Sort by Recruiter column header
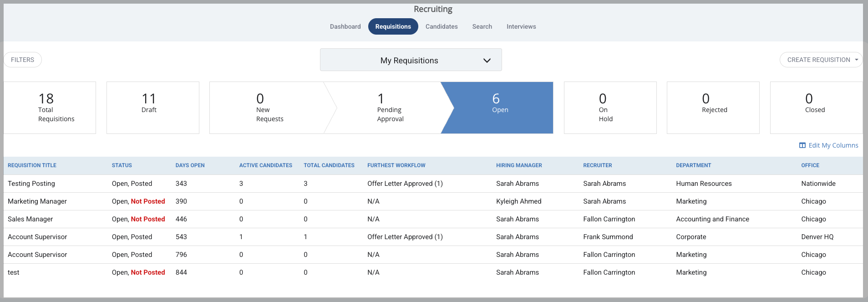The width and height of the screenshot is (868, 302). click(598, 165)
